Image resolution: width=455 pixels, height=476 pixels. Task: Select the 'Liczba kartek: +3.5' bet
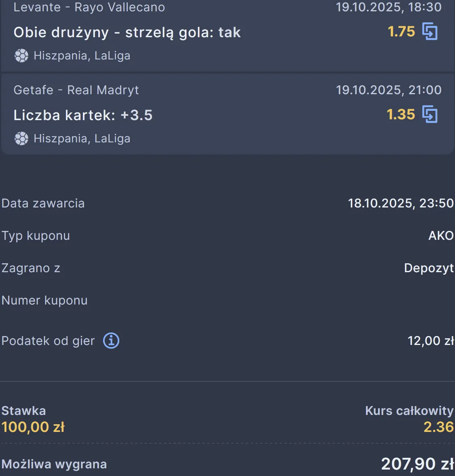(83, 115)
